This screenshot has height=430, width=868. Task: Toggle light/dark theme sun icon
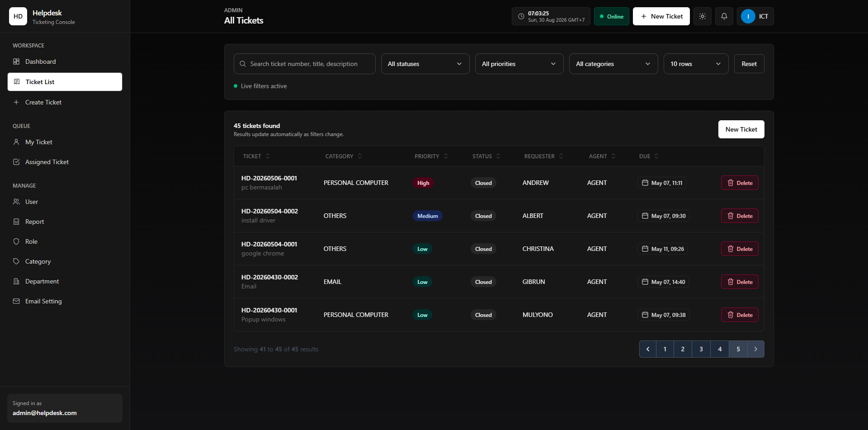coord(703,16)
